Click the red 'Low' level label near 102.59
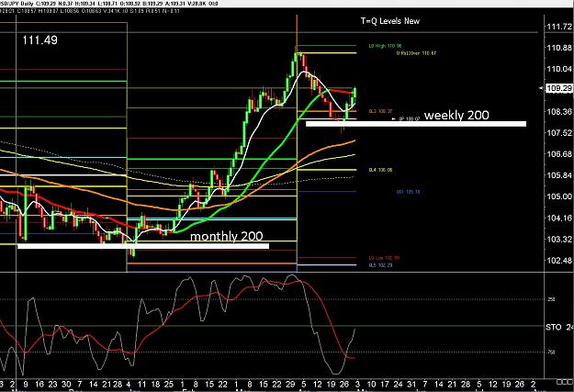The width and height of the screenshot is (574, 392). click(x=384, y=258)
